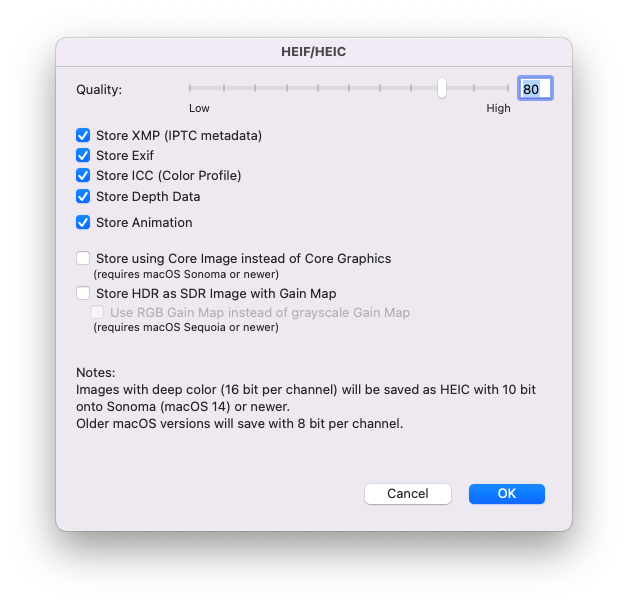Viewport: 628px width, 605px height.
Task: Click the '(requires macOS Sequoia or newer)' note
Action: 186,328
